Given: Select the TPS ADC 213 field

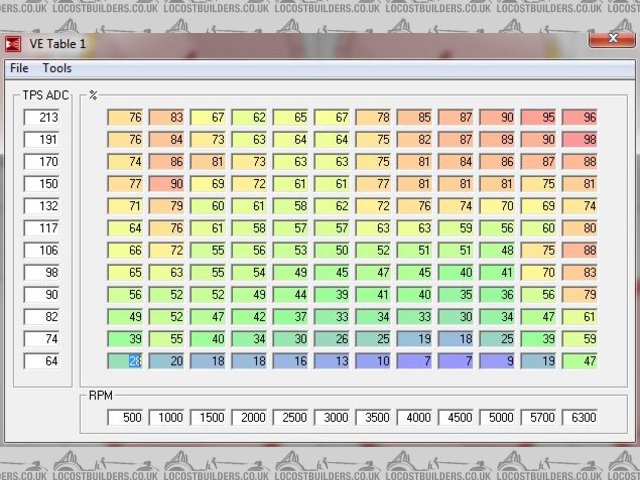Looking at the screenshot, I should pos(42,118).
